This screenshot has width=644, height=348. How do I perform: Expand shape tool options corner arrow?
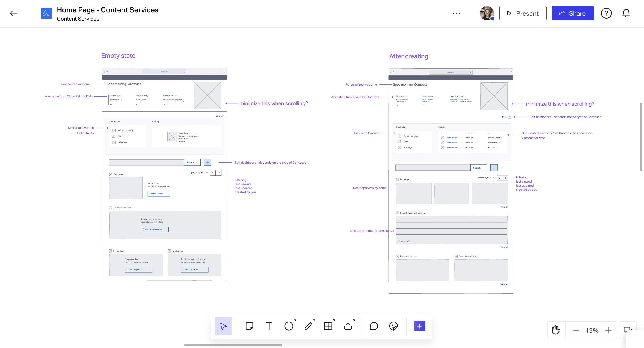coord(295,320)
